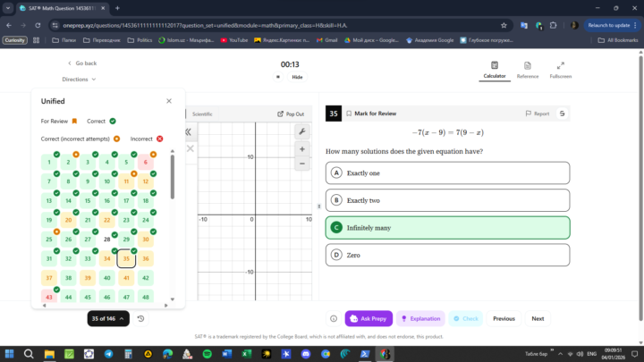Bookmark this page with star icon

(x=504, y=25)
